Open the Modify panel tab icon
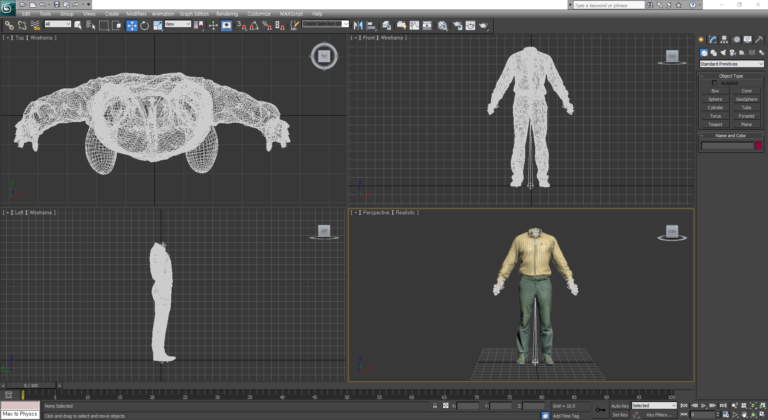This screenshot has height=420, width=768. [x=714, y=39]
